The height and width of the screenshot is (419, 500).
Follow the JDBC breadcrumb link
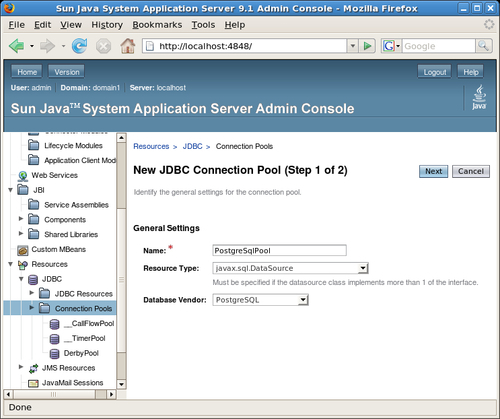point(192,146)
